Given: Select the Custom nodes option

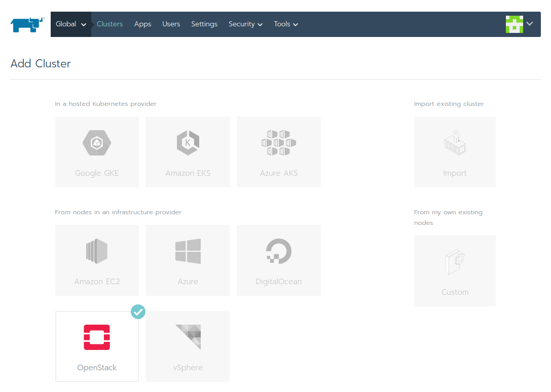Looking at the screenshot, I should (x=455, y=270).
